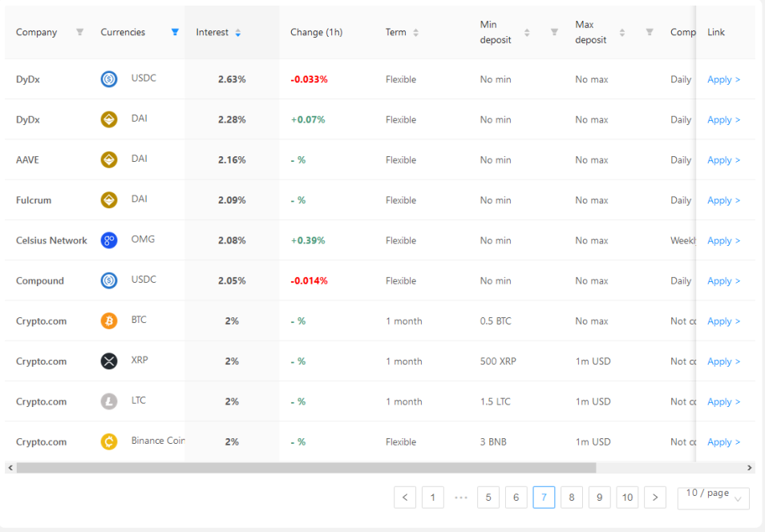Click the horizontal scrollbar thumb
Viewport: 765px width, 532px height.
coord(306,468)
